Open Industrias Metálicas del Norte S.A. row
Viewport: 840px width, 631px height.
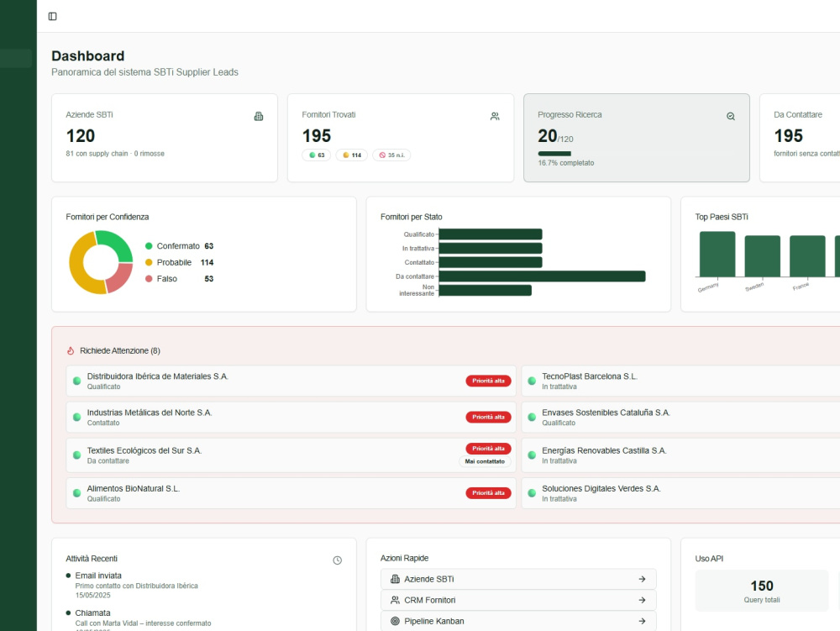(291, 417)
